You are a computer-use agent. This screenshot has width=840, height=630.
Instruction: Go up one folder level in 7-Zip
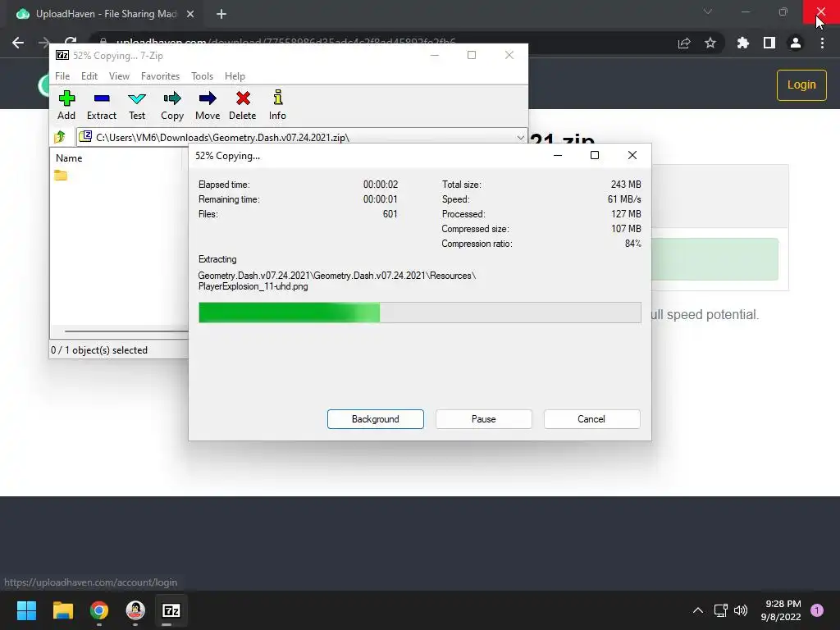[60, 137]
